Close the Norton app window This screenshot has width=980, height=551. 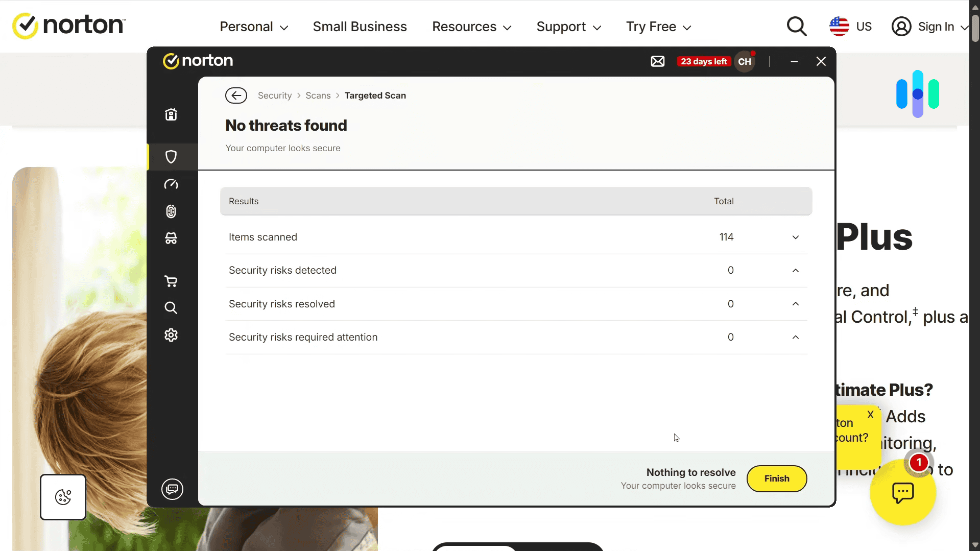821,62
